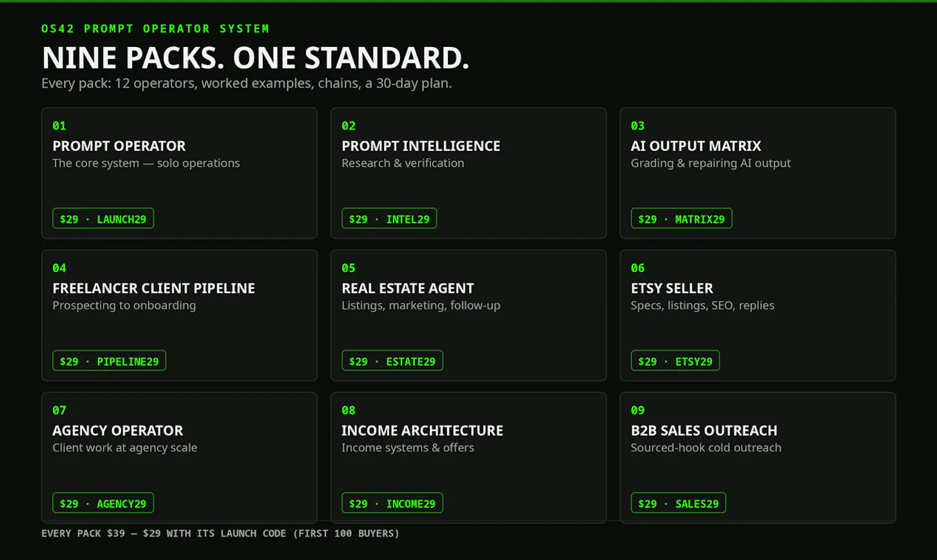Click the $29 · PIPELINE29 code badge

point(109,360)
